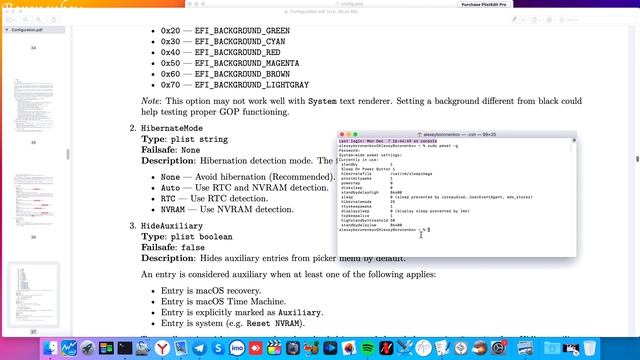This screenshot has height=360, width=640.
Task: Click 'Entry is explicitly marked as Auxiliary' bullet
Action: 242,312
